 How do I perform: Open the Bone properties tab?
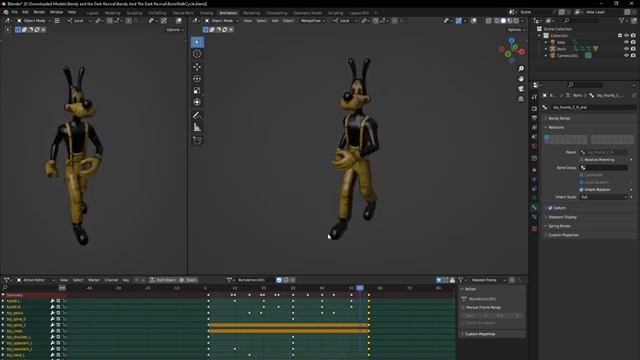pos(534,207)
